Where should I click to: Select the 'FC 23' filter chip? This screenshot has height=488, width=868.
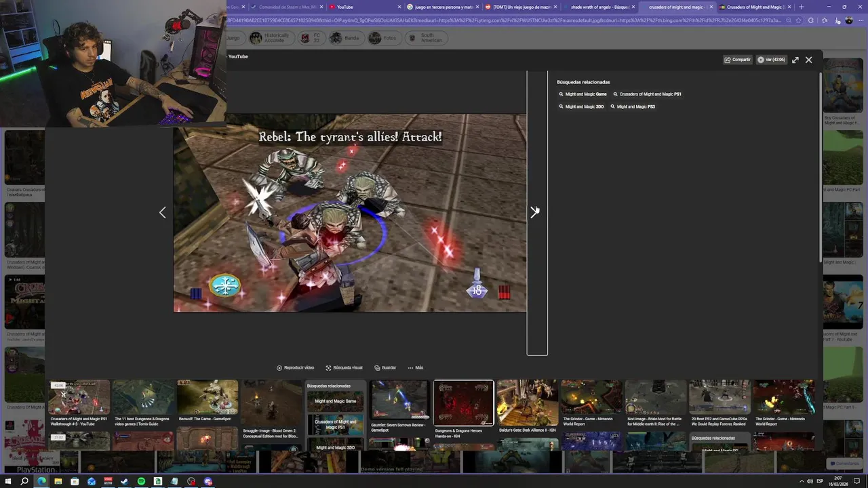point(311,38)
